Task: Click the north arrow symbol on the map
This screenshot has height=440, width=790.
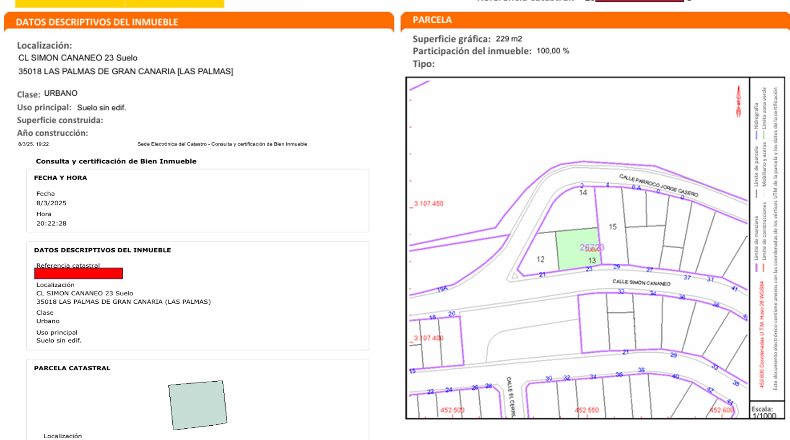Action: tap(738, 101)
